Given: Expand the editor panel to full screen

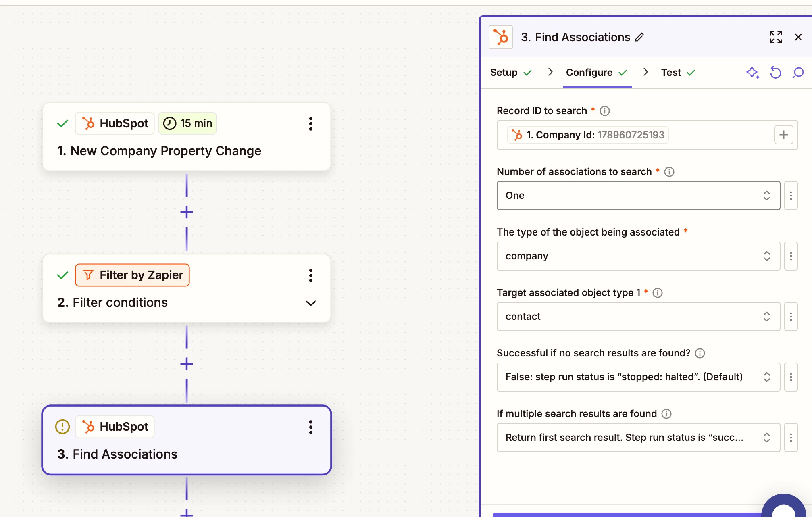Looking at the screenshot, I should point(776,37).
